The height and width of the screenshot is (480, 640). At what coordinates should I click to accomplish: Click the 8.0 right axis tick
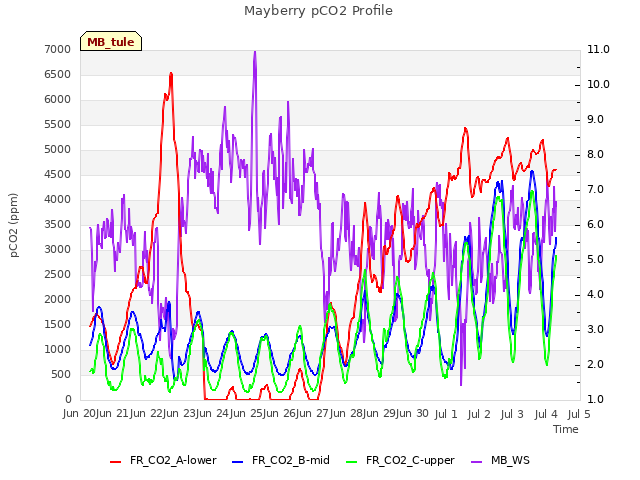click(595, 155)
